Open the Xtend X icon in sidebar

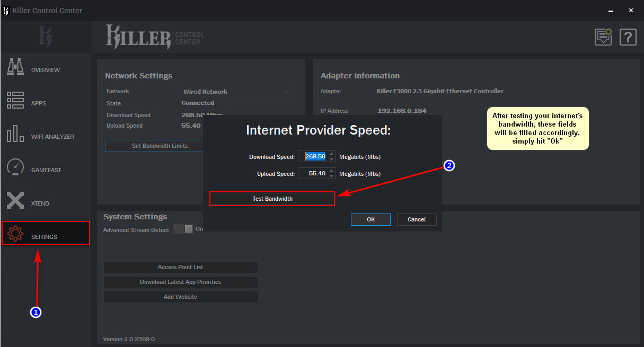tap(15, 201)
